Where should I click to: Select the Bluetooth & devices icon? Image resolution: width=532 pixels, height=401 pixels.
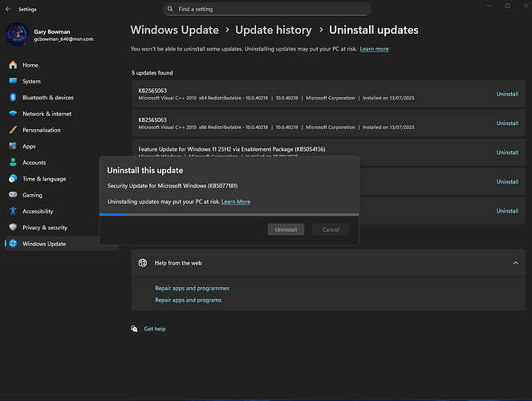(x=13, y=97)
